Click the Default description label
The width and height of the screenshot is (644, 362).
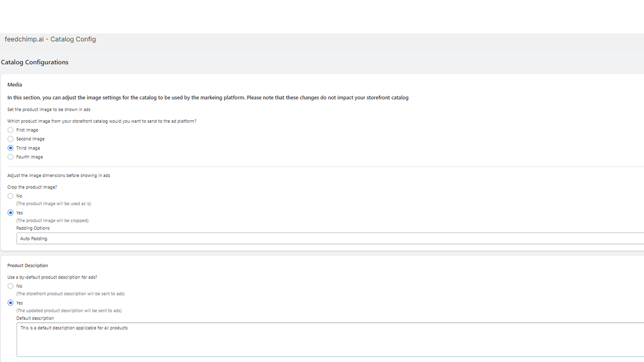[35, 318]
